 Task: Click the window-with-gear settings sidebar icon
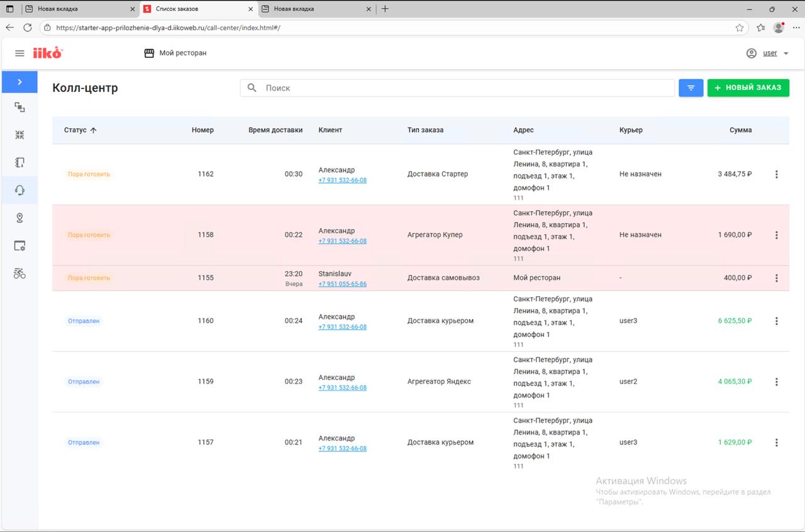point(19,246)
